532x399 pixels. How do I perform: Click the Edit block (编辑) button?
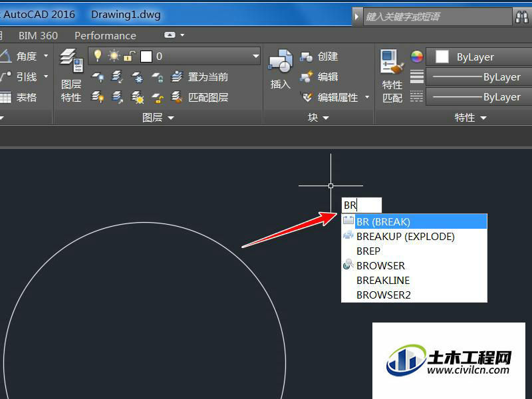point(319,77)
